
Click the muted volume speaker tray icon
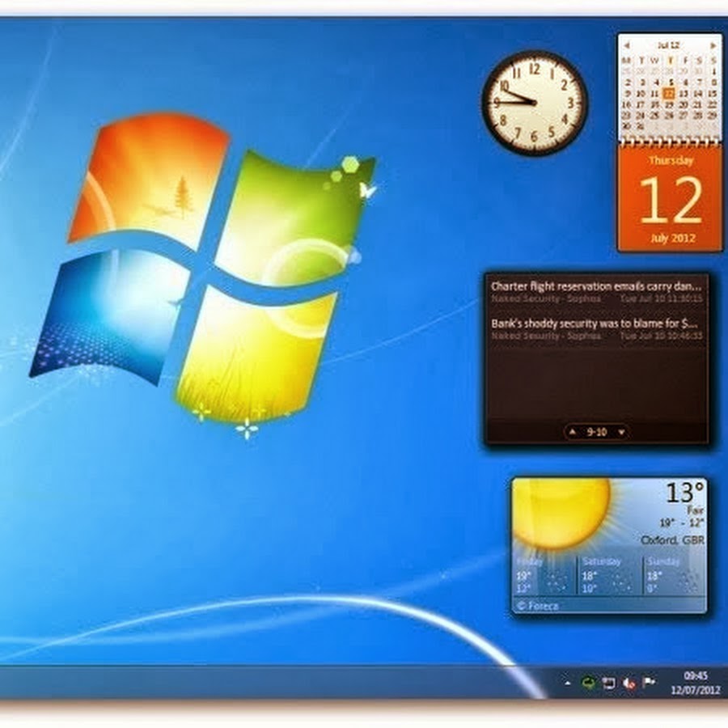(629, 683)
